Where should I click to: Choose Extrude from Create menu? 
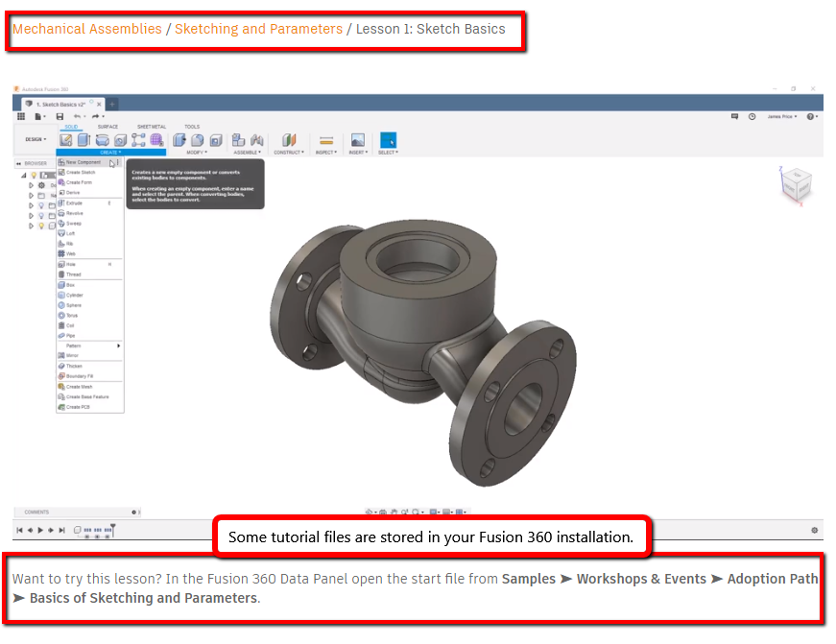click(89, 203)
